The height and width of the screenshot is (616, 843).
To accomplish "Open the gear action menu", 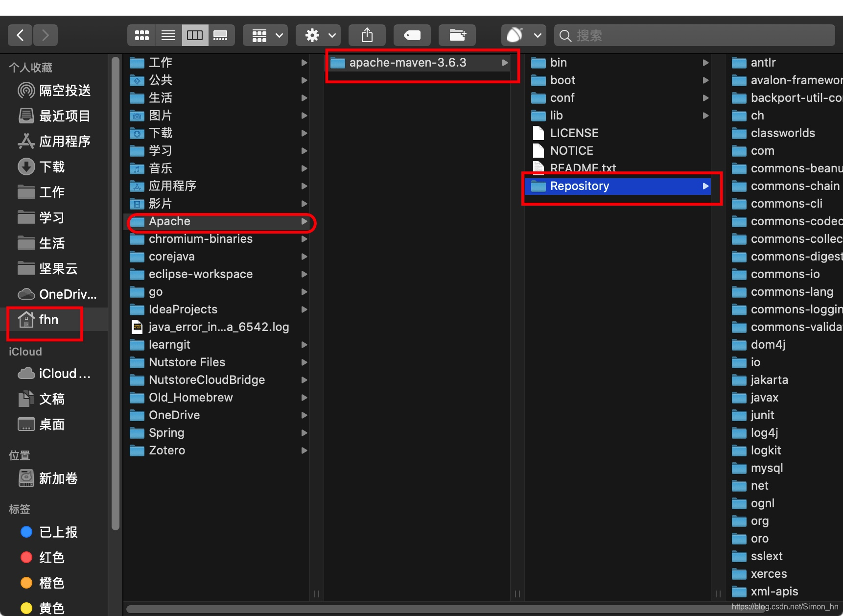I will (319, 35).
